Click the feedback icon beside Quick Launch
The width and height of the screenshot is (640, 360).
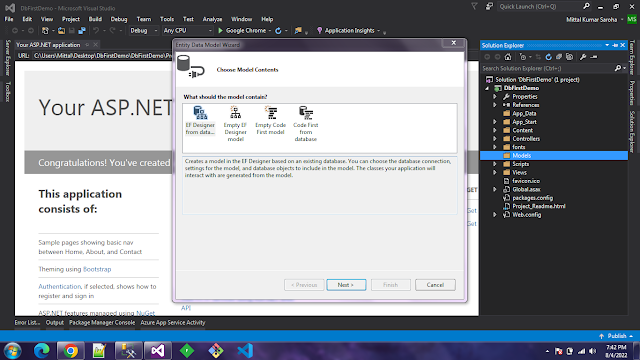489,7
